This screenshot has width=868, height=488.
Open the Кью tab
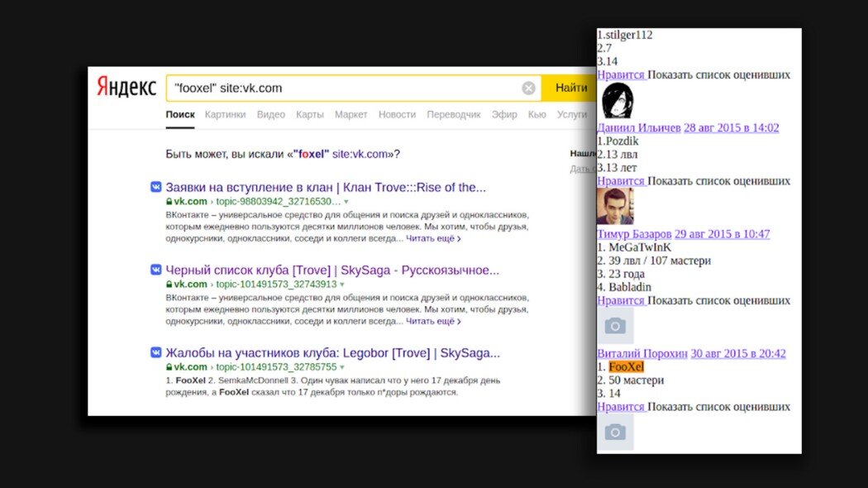tap(537, 115)
